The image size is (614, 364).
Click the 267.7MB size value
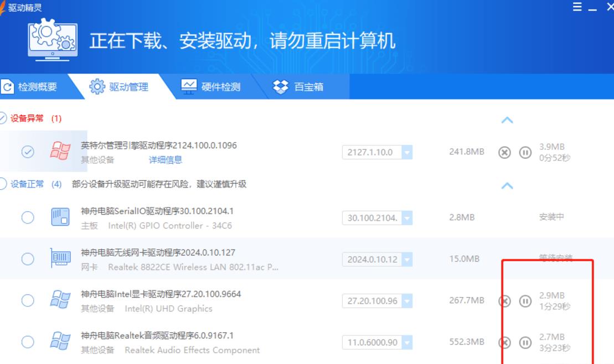467,300
